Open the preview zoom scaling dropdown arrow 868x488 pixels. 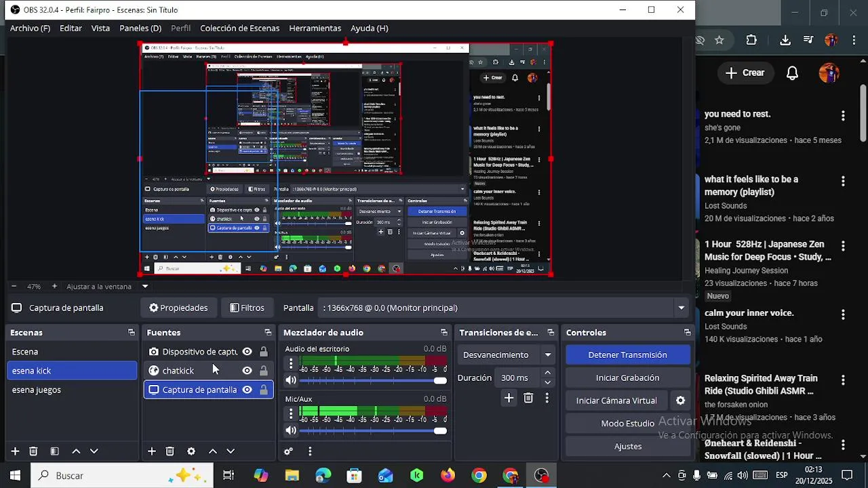[x=144, y=287]
